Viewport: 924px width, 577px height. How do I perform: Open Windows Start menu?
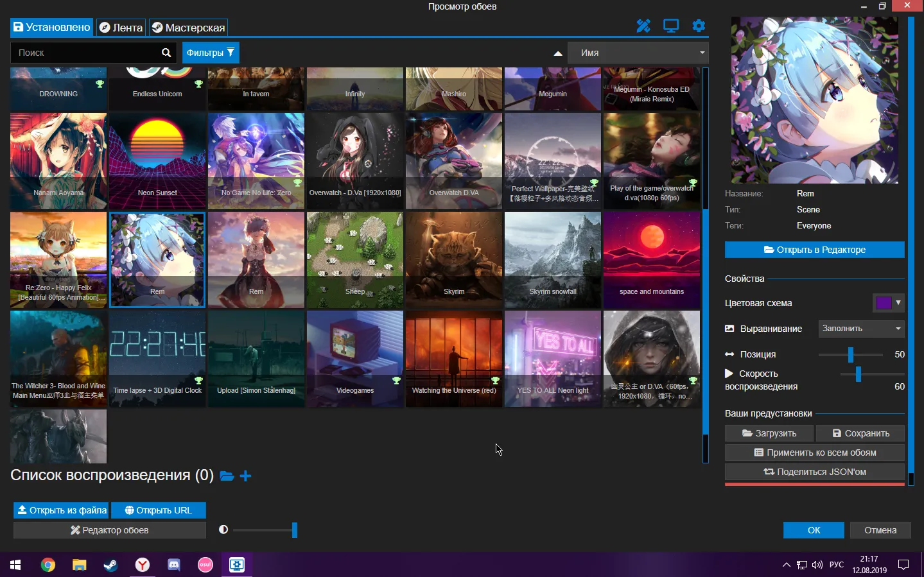(x=15, y=565)
